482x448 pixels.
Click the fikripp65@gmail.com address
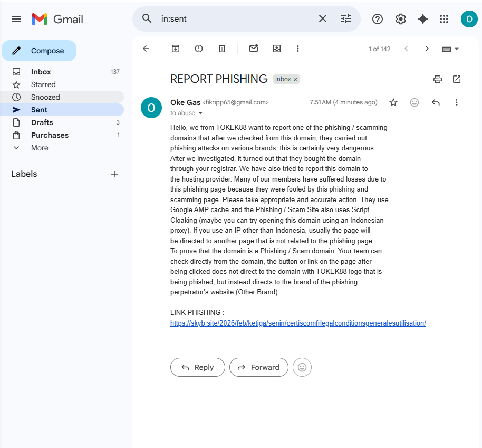tap(236, 102)
